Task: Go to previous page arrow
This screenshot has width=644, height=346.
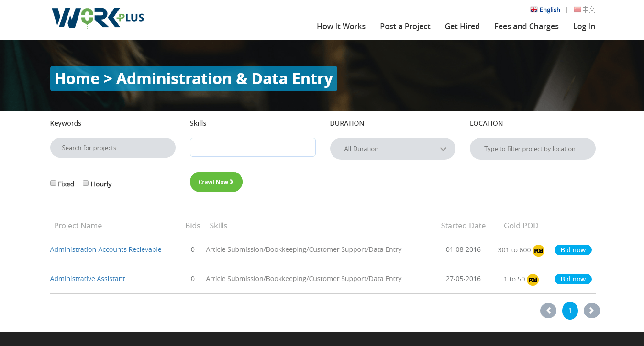Action: coord(548,311)
